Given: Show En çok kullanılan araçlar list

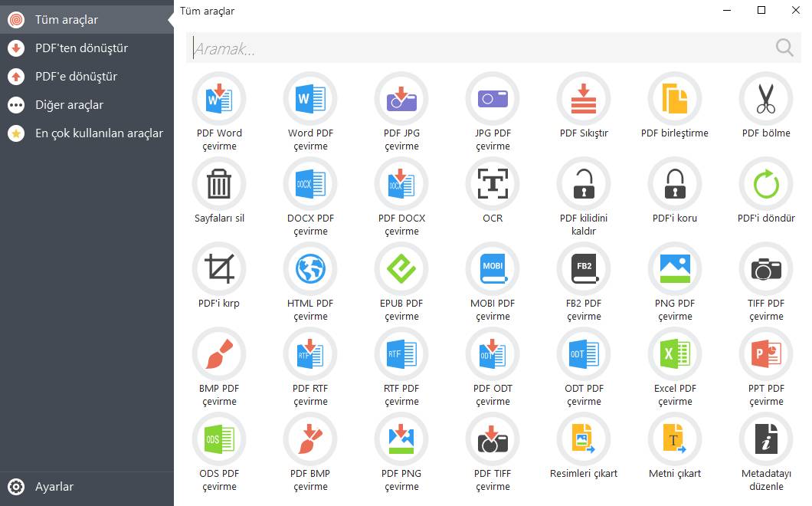Looking at the screenshot, I should click(x=99, y=133).
